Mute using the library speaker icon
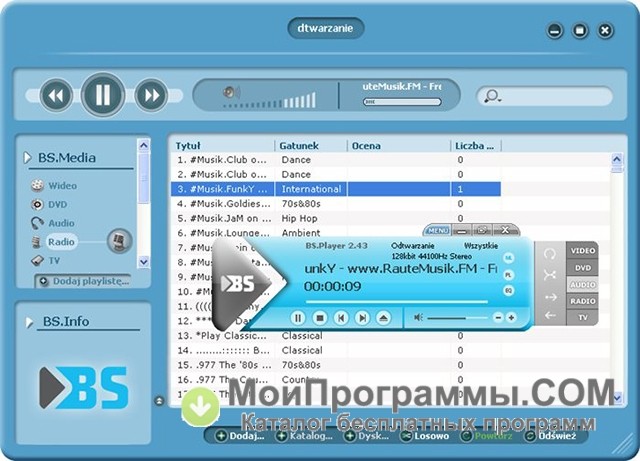This screenshot has width=640, height=461. (231, 92)
